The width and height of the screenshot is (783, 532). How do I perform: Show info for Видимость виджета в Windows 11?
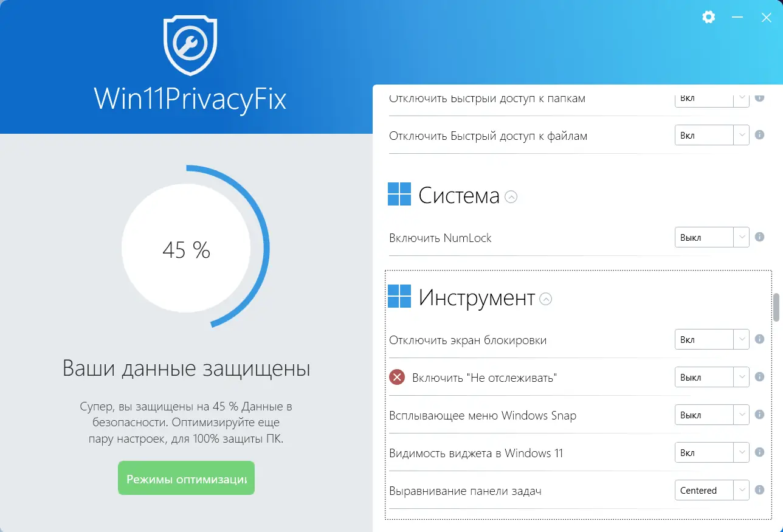759,452
